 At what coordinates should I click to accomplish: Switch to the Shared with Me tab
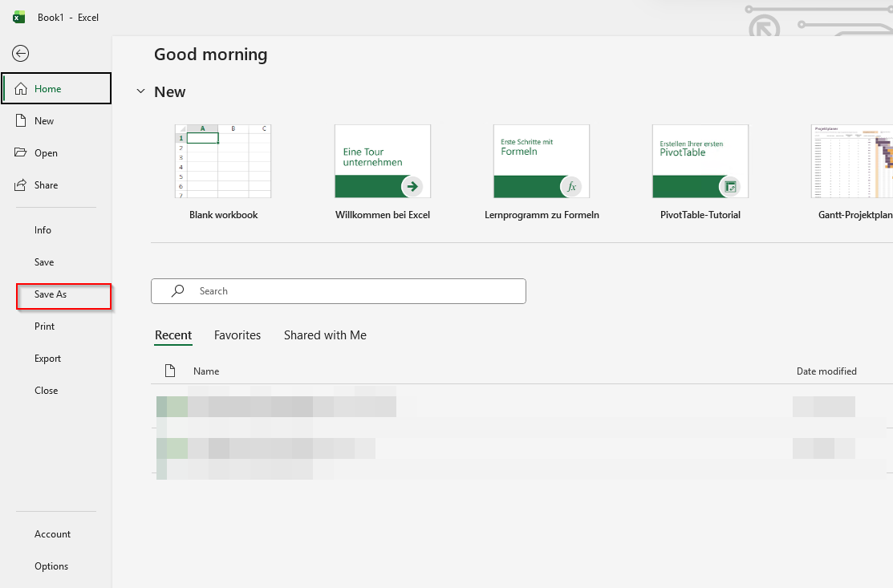pos(325,335)
